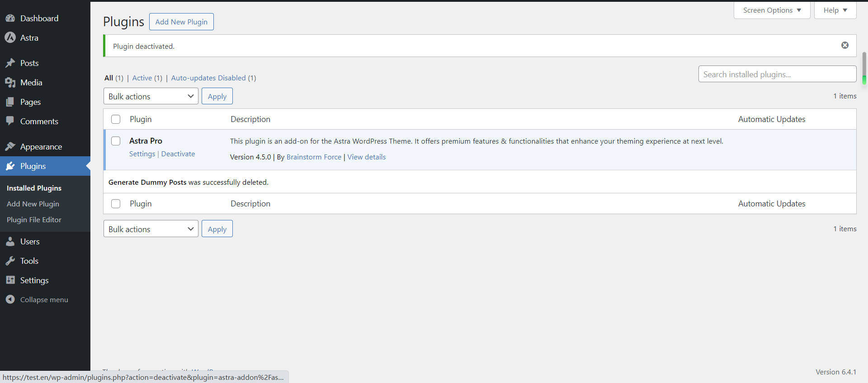The image size is (868, 383).
Task: Open the bottom Bulk actions dropdown
Action: click(151, 229)
